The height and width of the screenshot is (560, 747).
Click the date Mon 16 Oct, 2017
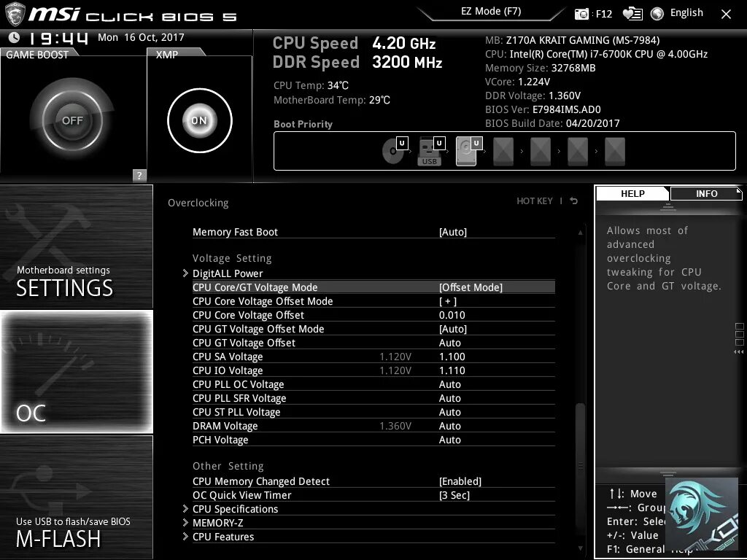pyautogui.click(x=141, y=37)
